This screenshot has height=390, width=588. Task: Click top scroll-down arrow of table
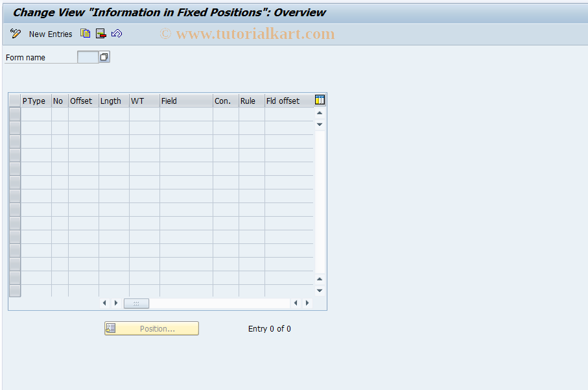click(320, 124)
